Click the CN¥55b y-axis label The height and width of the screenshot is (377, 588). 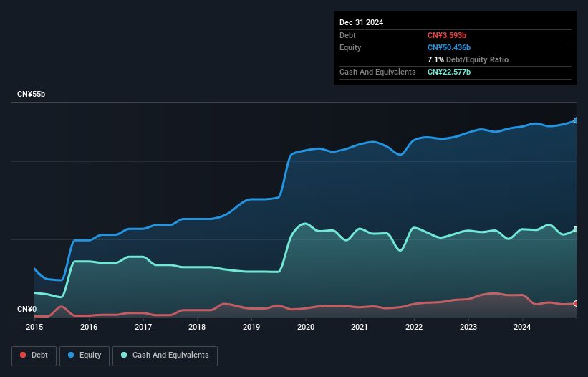[31, 94]
